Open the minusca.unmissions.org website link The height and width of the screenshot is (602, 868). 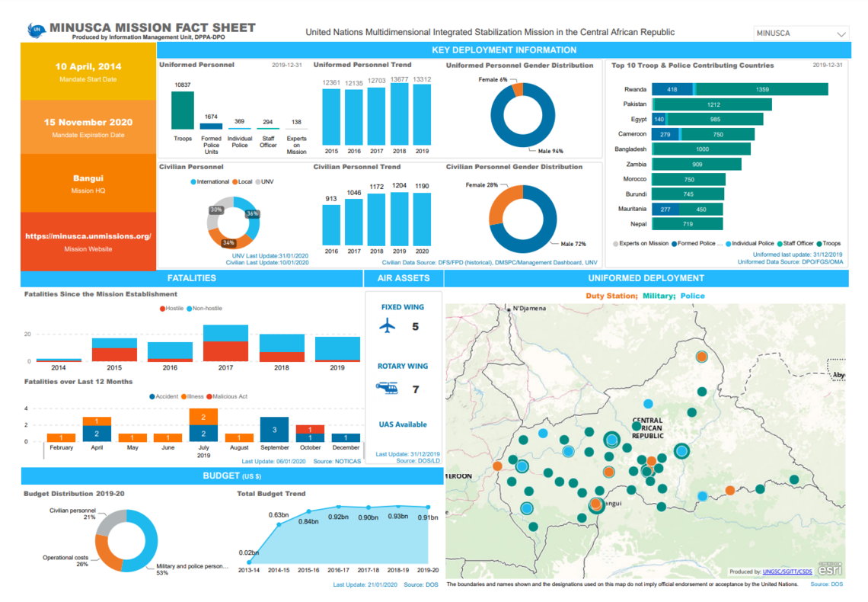tap(88, 236)
